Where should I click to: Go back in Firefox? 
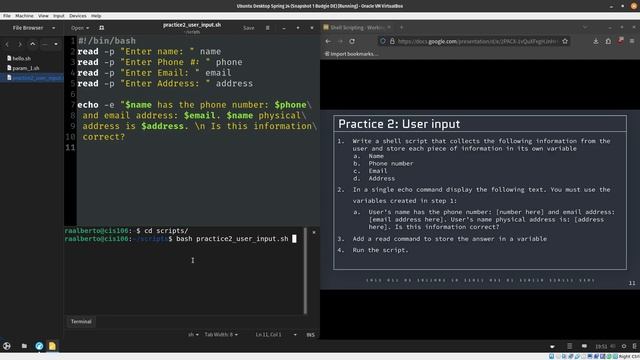[x=329, y=41]
